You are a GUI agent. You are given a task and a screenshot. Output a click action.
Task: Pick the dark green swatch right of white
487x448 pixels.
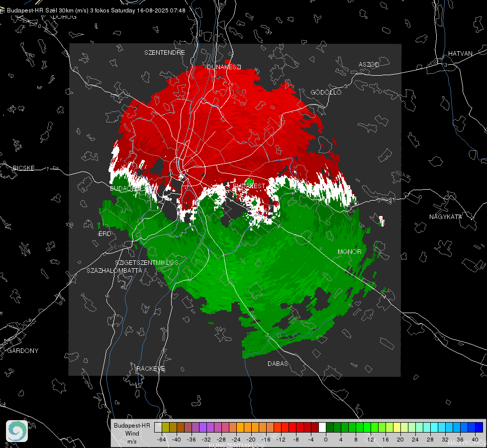[x=330, y=427]
